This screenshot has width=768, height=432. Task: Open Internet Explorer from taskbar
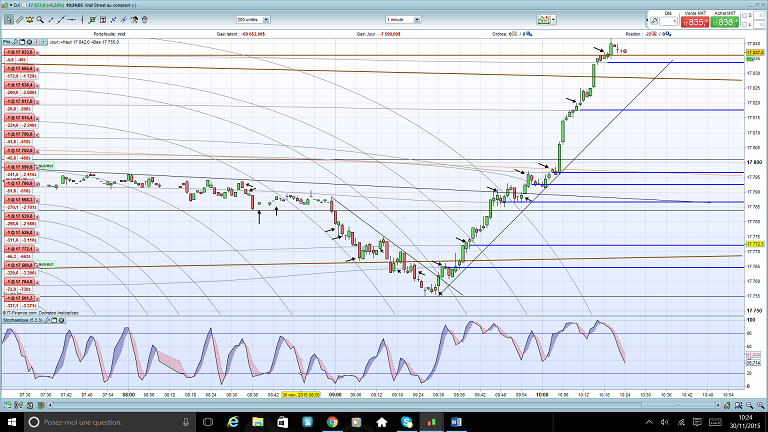[233, 422]
